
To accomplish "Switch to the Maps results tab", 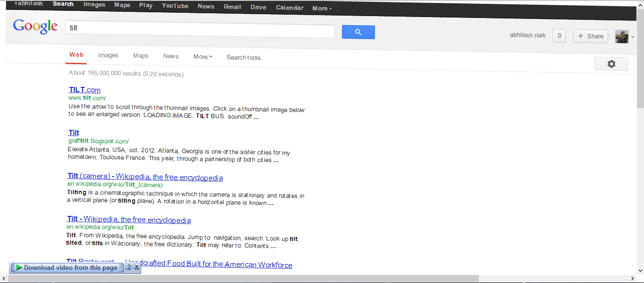I will point(141,55).
